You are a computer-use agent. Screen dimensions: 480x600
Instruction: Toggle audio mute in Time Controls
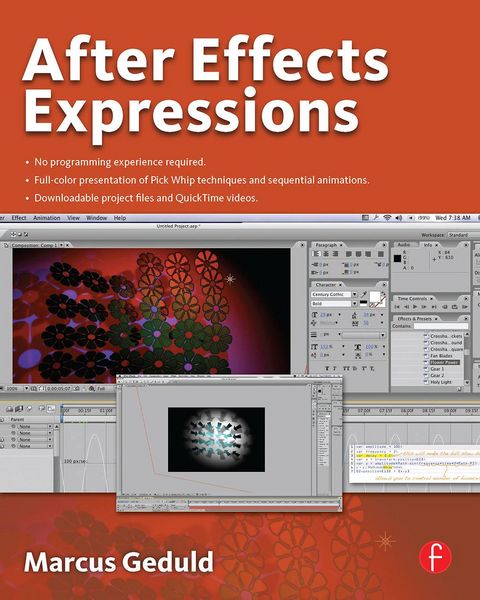point(445,307)
